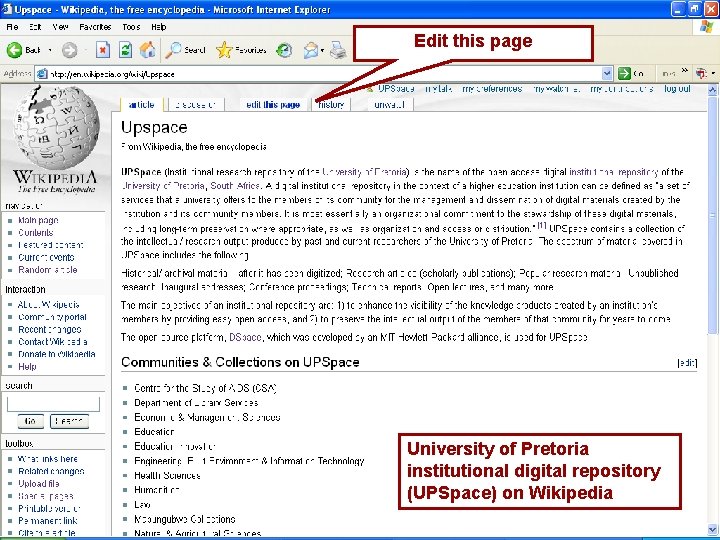The height and width of the screenshot is (540, 720).
Task: Go to Home using house icon
Action: (x=147, y=50)
